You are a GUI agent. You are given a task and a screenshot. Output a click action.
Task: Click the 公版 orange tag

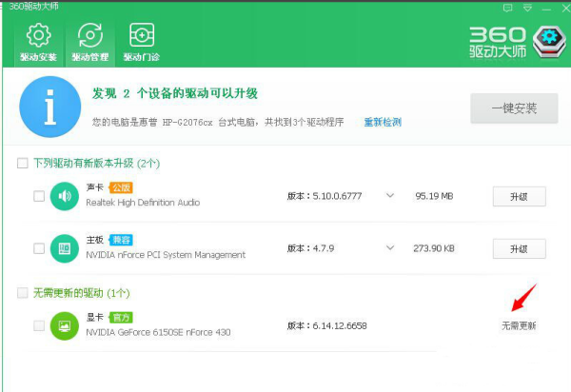(x=121, y=187)
